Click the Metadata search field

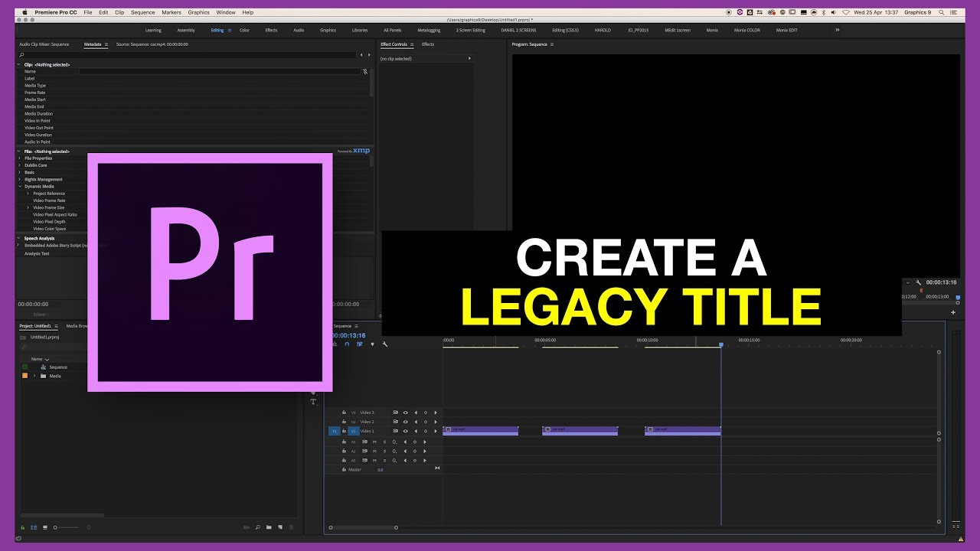pyautogui.click(x=188, y=55)
